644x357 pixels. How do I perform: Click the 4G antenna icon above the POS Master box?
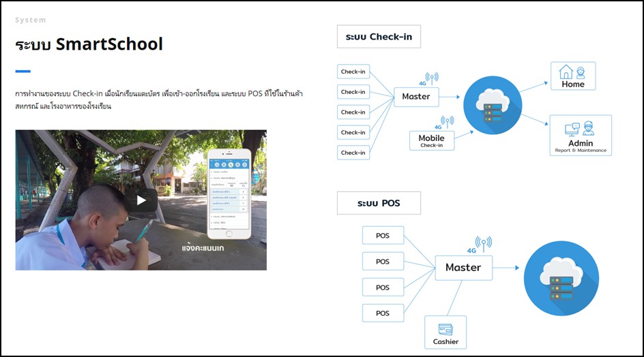[480, 245]
